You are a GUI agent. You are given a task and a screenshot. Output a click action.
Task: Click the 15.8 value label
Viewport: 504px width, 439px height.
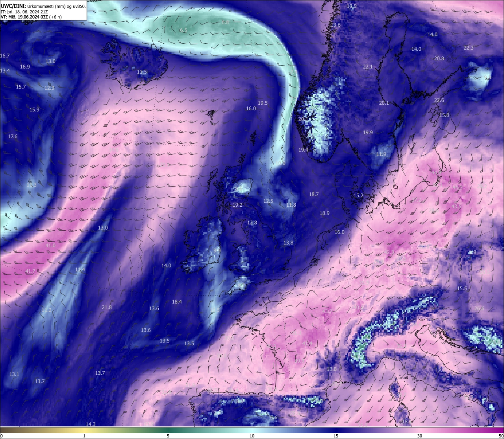[x=444, y=115]
